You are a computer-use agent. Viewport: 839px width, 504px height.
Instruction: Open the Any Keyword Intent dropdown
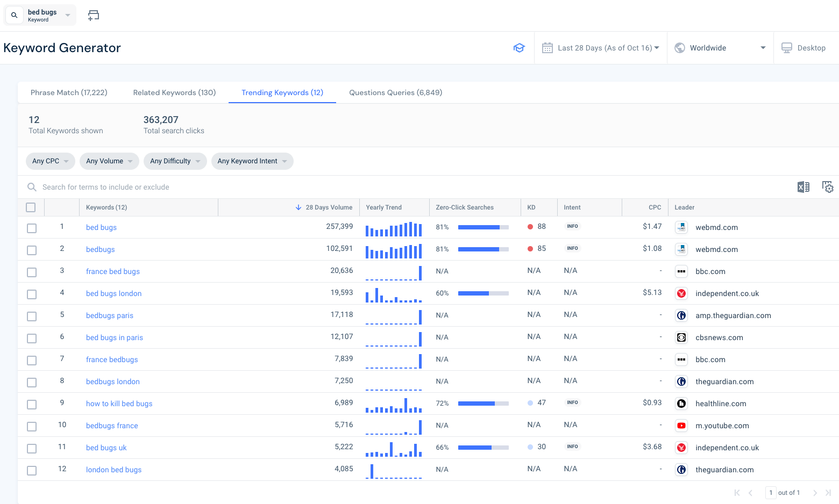click(252, 161)
